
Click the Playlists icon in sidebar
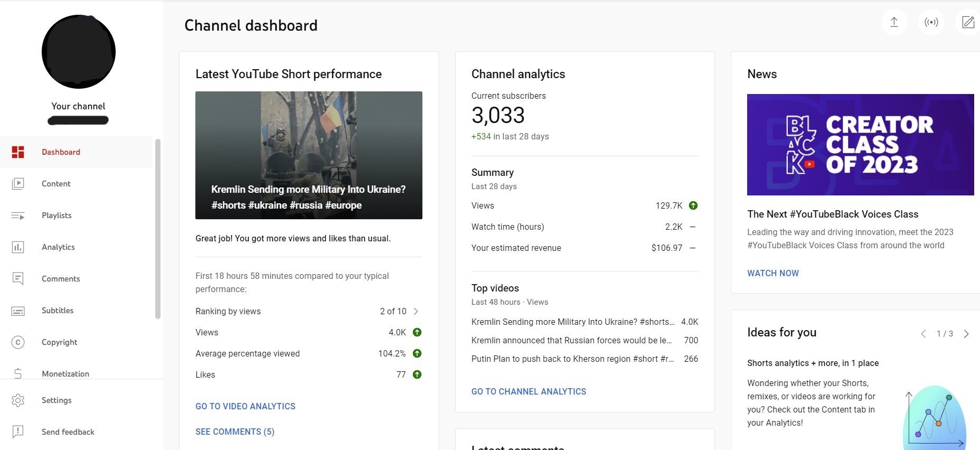coord(18,215)
